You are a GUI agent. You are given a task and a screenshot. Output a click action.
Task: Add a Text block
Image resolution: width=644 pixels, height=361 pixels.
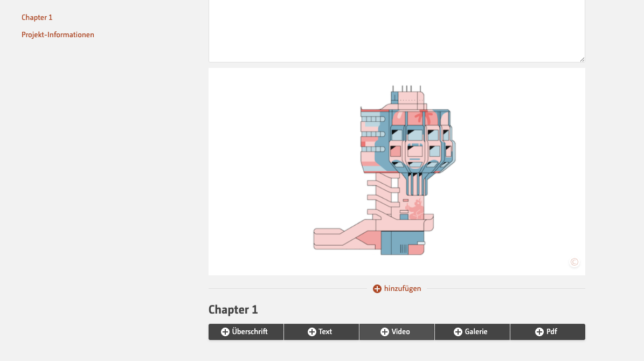tap(321, 332)
